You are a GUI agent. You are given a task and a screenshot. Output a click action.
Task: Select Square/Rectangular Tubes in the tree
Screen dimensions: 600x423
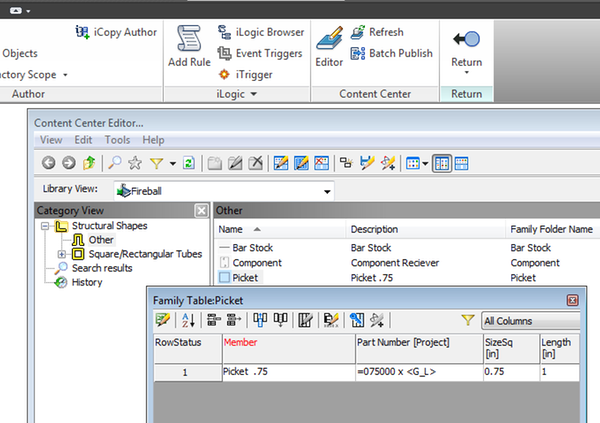[145, 254]
